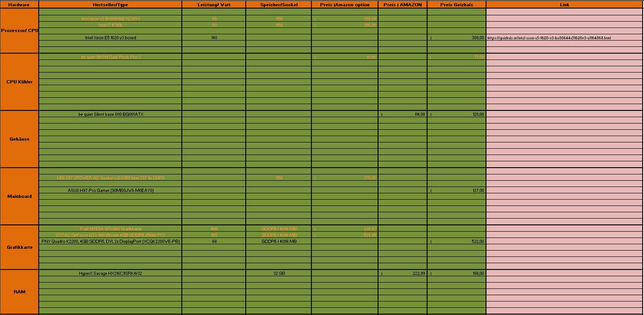This screenshot has height=315, width=644.
Task: Select socket 1150 in the i7 4790k row
Action: point(279,25)
